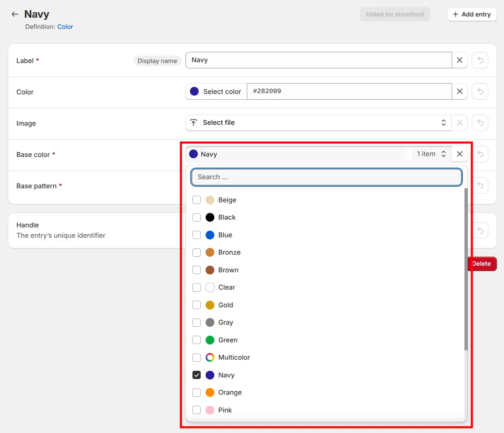Check the Bronze checkbox
The height and width of the screenshot is (433, 504).
pyautogui.click(x=197, y=252)
